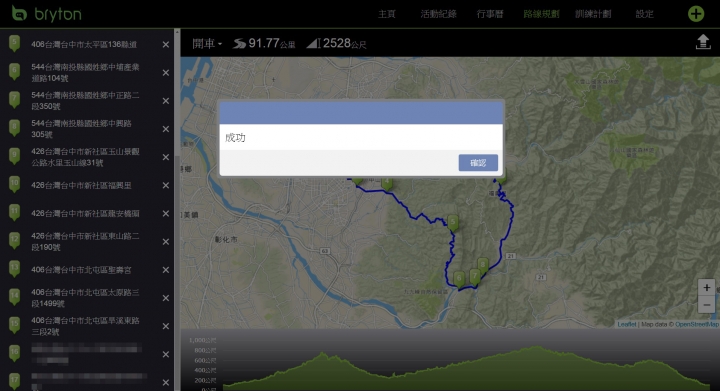The image size is (720, 391).
Task: Open the OpenStreetMap attribution link
Action: click(697, 324)
